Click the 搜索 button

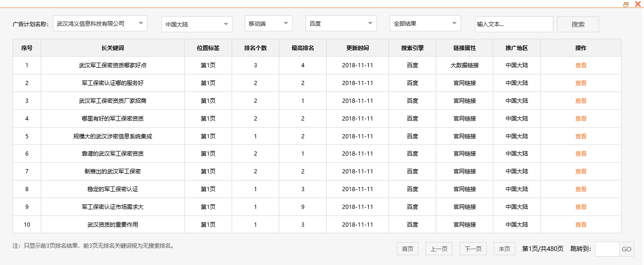[578, 24]
